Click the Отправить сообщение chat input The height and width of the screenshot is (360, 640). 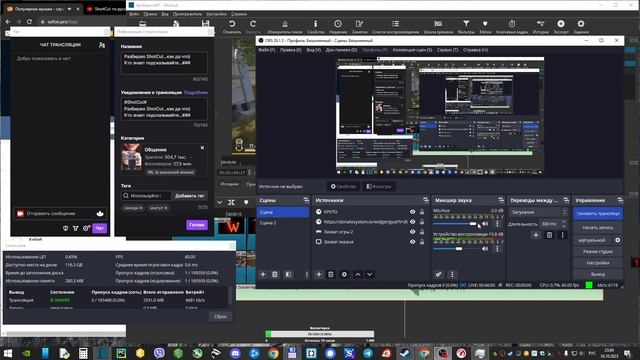point(59,213)
